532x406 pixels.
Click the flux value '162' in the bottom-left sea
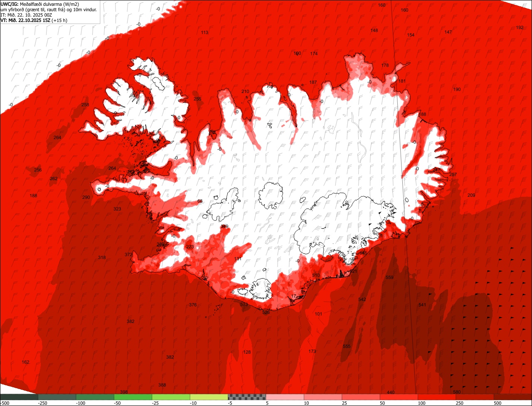pyautogui.click(x=26, y=362)
